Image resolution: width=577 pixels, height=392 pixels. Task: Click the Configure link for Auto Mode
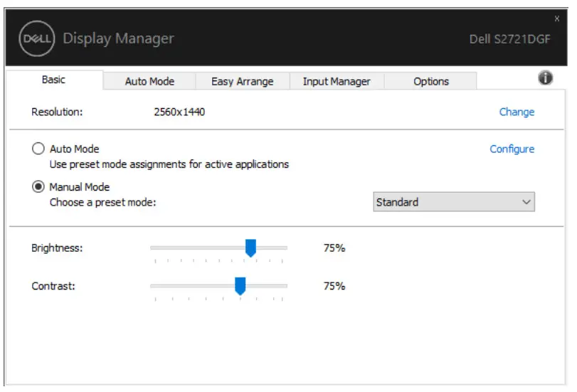click(x=512, y=149)
